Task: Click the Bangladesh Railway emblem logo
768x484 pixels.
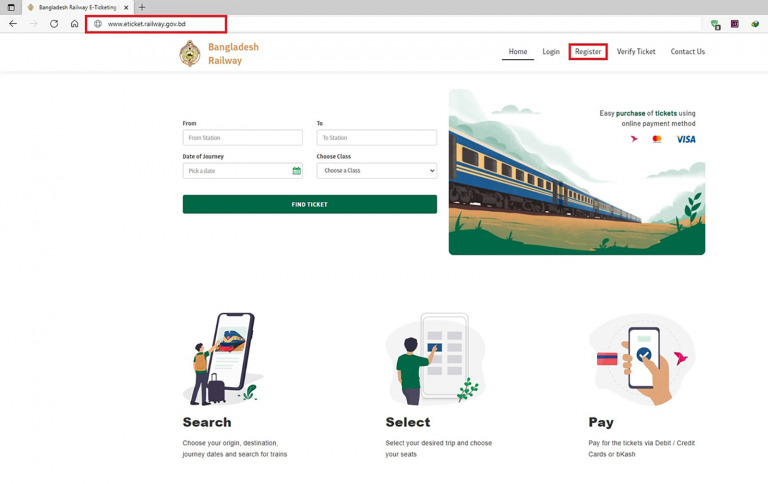Action: [x=190, y=53]
